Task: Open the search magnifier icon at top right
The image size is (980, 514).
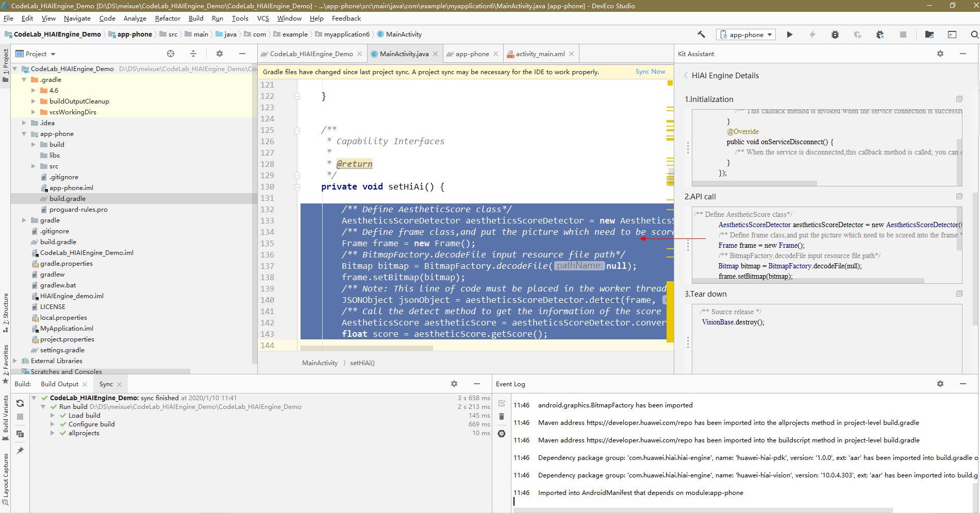Action: (x=974, y=35)
